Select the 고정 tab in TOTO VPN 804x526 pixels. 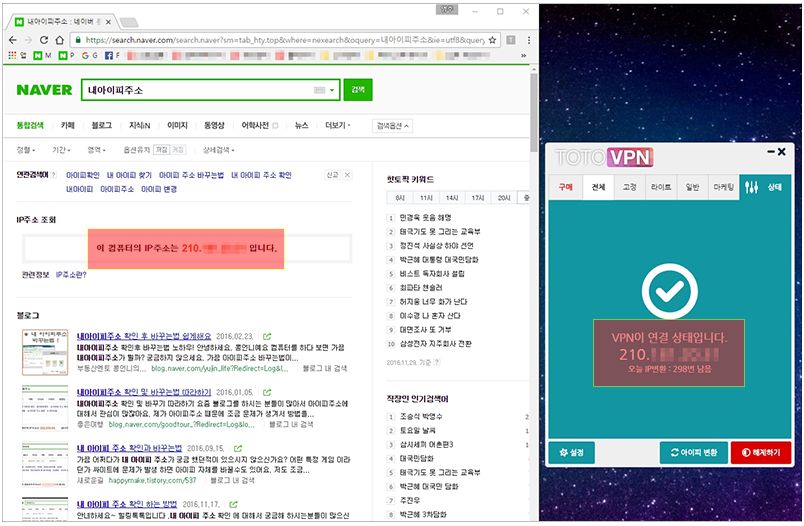coord(630,187)
